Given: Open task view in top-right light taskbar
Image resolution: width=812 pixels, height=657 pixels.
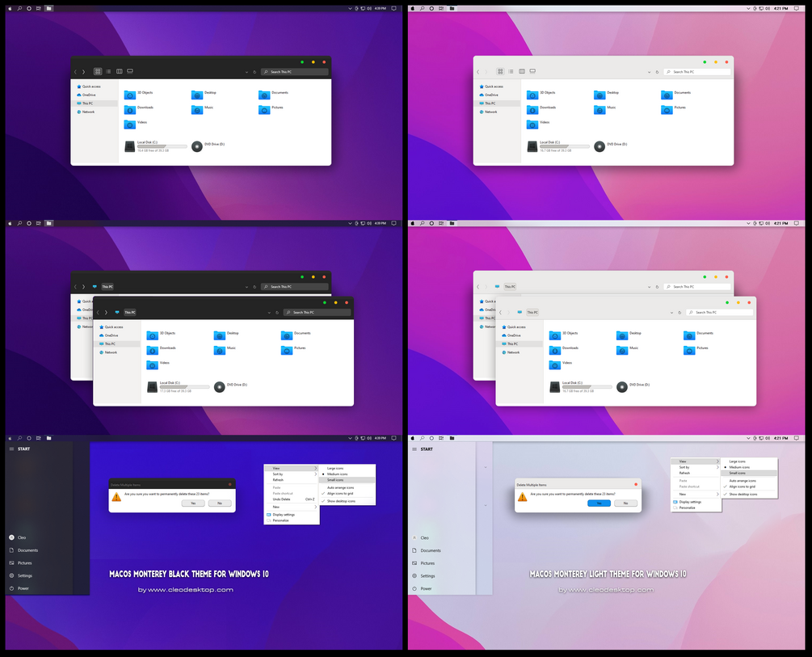Looking at the screenshot, I should 441,8.
